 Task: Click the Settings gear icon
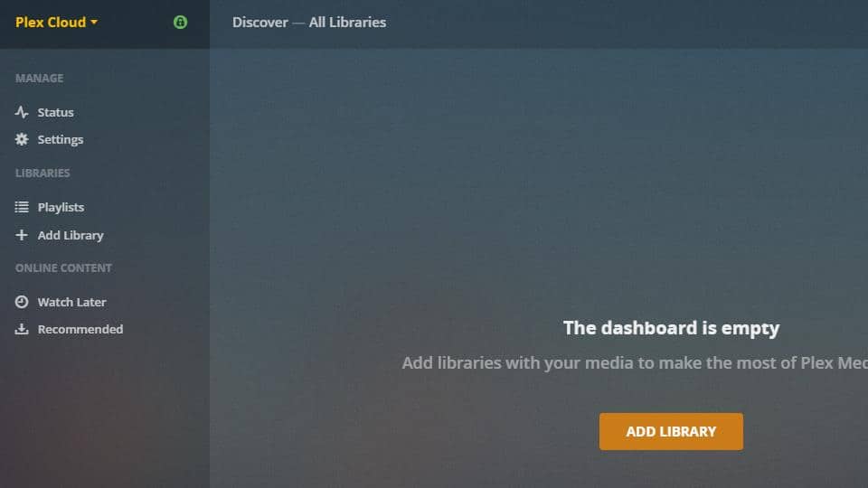[x=22, y=140]
